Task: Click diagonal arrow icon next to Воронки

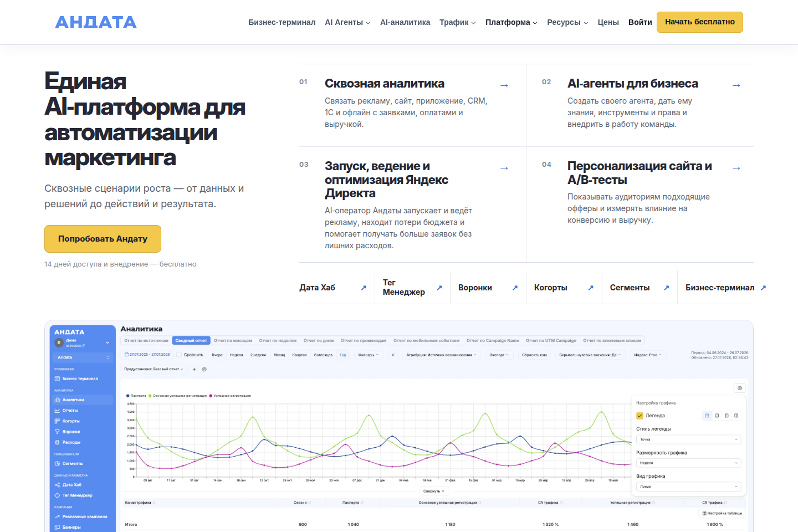Action: click(515, 288)
